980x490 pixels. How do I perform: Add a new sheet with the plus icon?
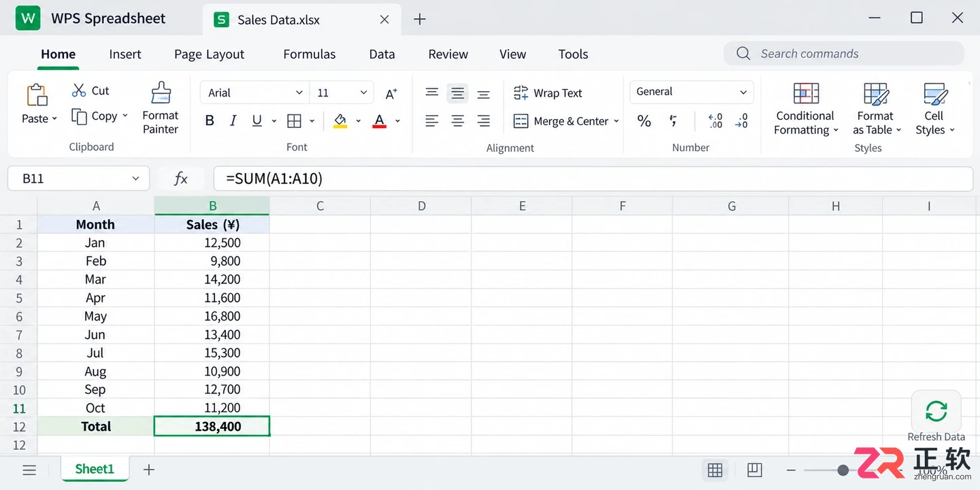tap(149, 469)
